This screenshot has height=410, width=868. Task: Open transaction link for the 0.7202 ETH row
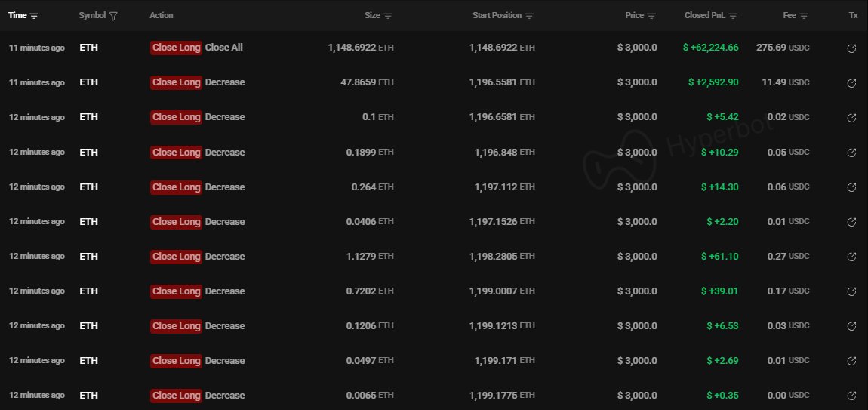(851, 291)
